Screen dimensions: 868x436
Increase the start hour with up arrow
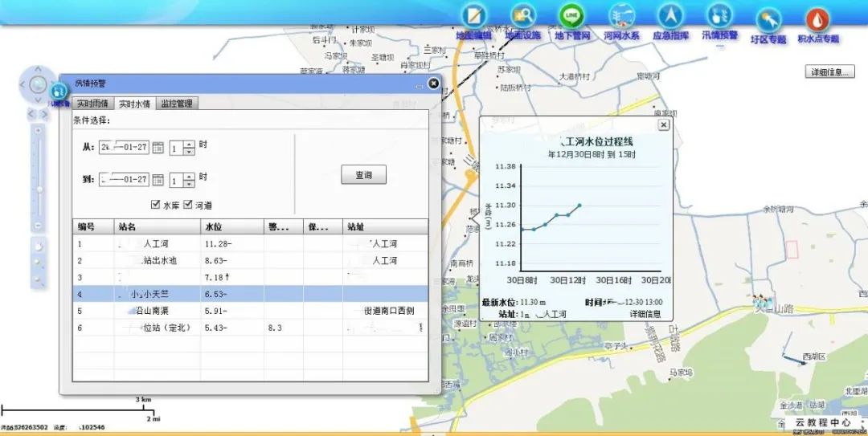click(x=189, y=145)
